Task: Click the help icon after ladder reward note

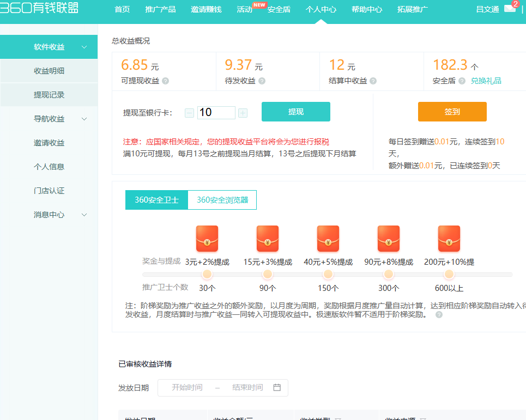Action: tap(439, 315)
